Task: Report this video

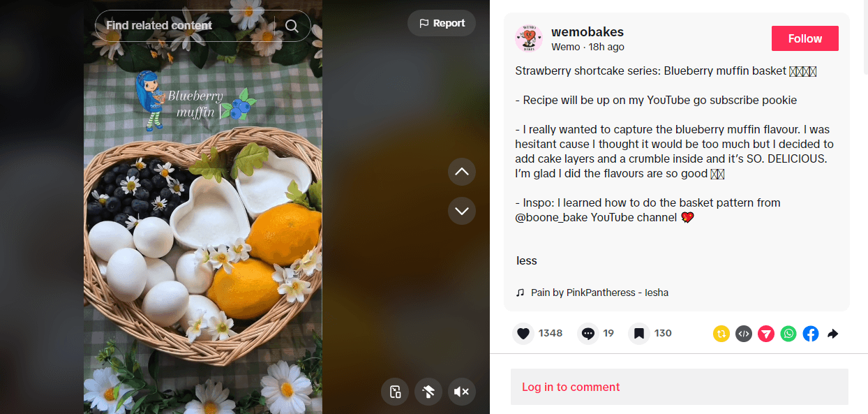Action: 442,23
